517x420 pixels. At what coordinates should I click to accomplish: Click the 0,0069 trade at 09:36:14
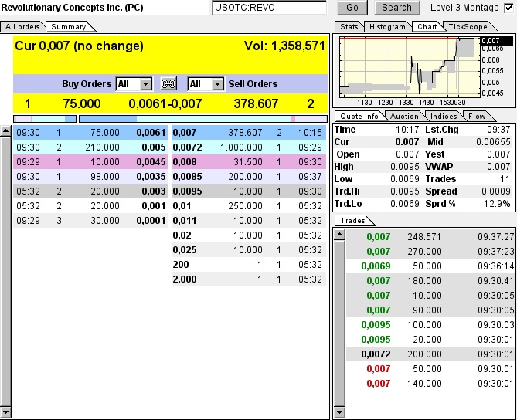[430, 266]
